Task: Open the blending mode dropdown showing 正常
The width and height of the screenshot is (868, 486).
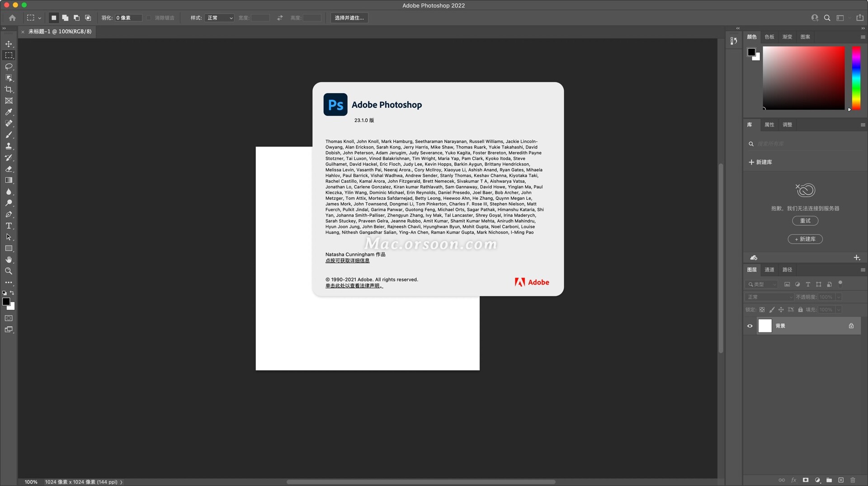Action: [x=769, y=297]
